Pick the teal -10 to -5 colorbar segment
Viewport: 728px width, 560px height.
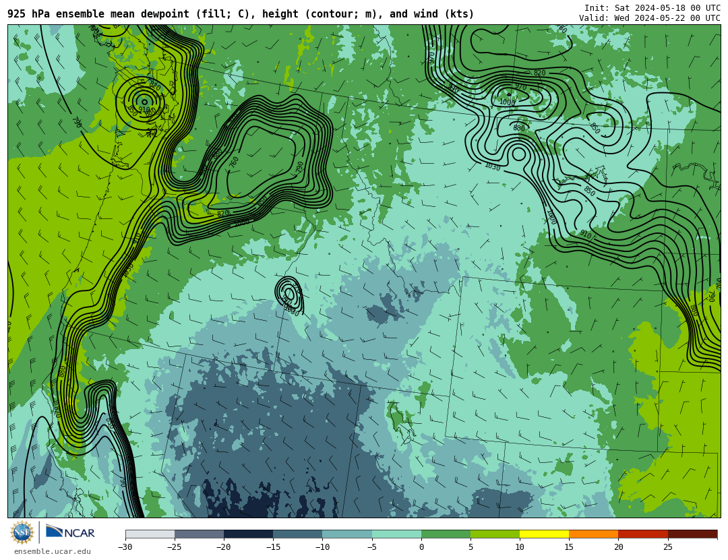(x=347, y=534)
